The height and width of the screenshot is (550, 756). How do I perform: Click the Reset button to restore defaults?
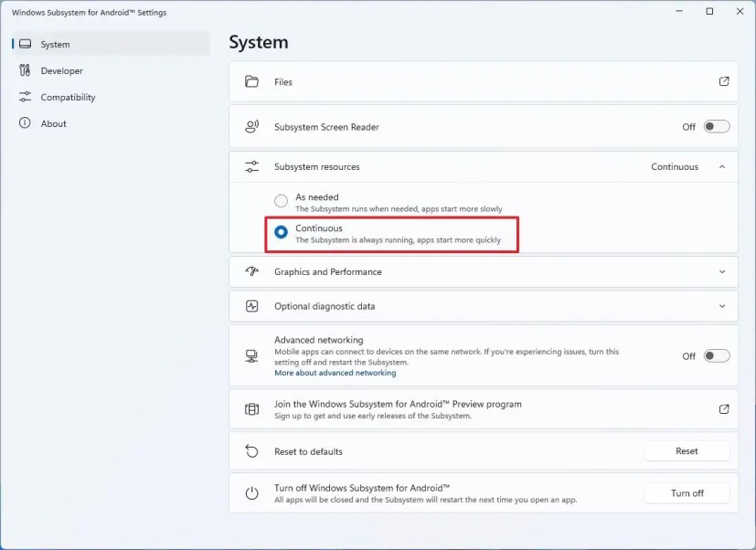pyautogui.click(x=687, y=450)
